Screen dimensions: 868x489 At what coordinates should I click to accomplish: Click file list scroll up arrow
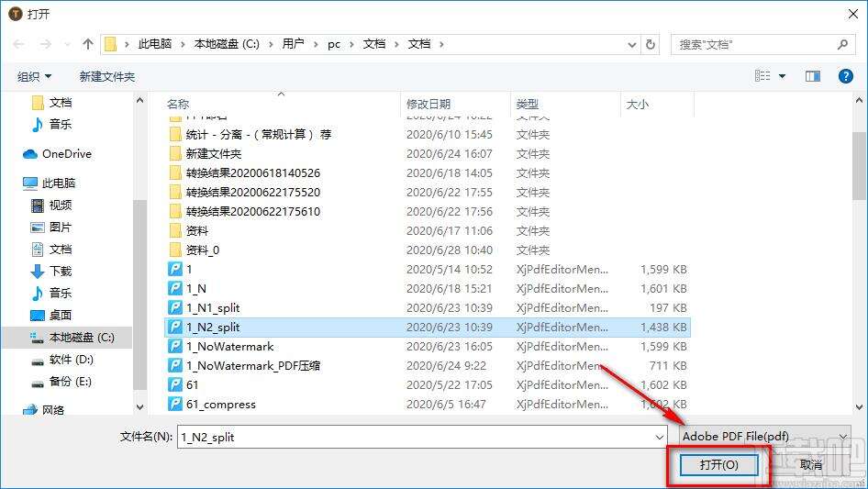(859, 100)
